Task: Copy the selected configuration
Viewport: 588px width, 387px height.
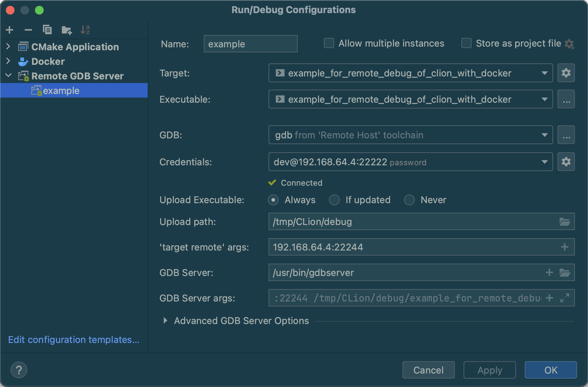Action: tap(47, 30)
